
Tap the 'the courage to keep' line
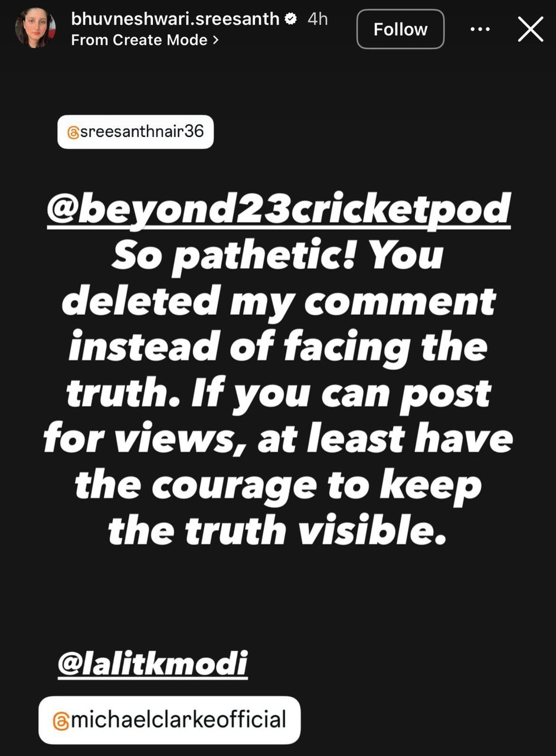278,485
